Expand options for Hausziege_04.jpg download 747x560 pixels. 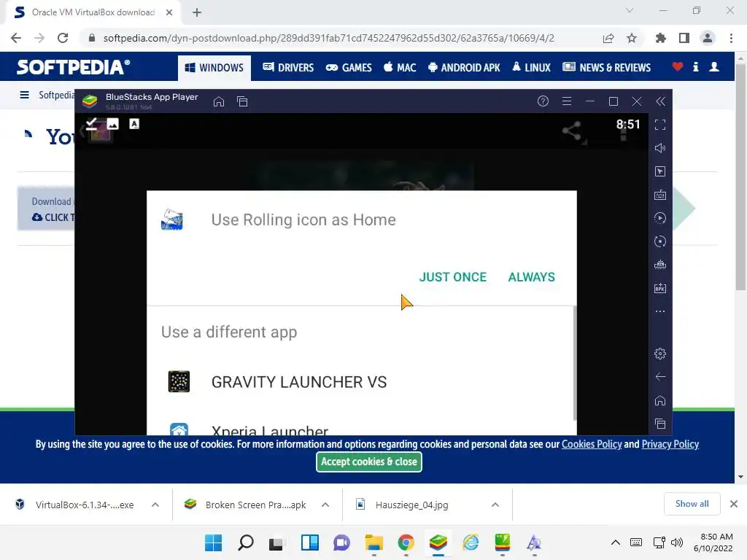[x=495, y=505]
